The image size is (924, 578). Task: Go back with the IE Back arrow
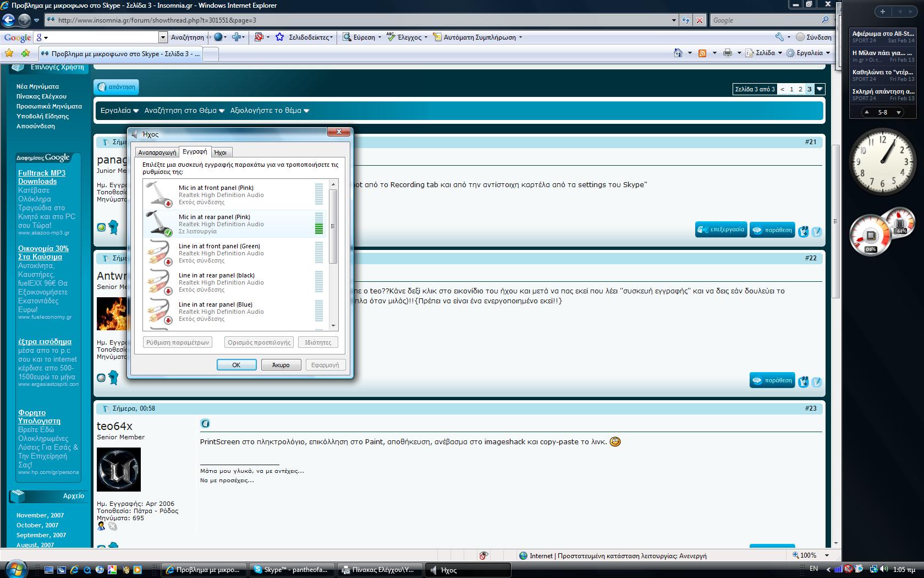8,20
